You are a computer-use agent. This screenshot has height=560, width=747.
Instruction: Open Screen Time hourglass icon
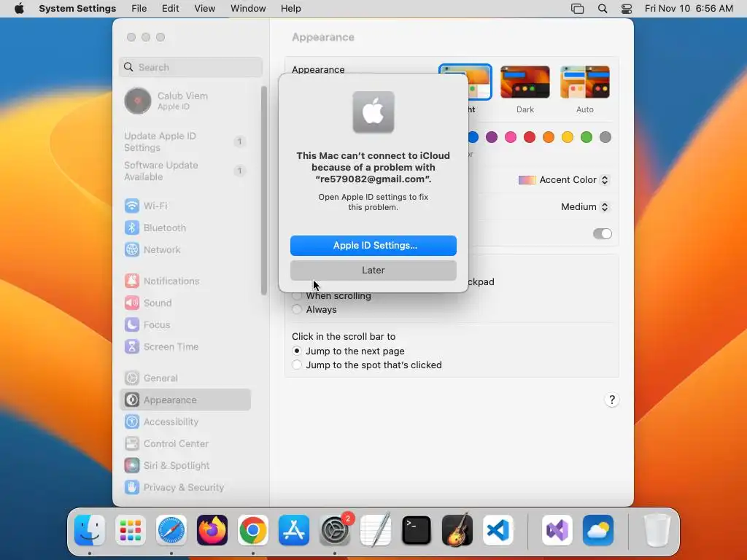(132, 346)
